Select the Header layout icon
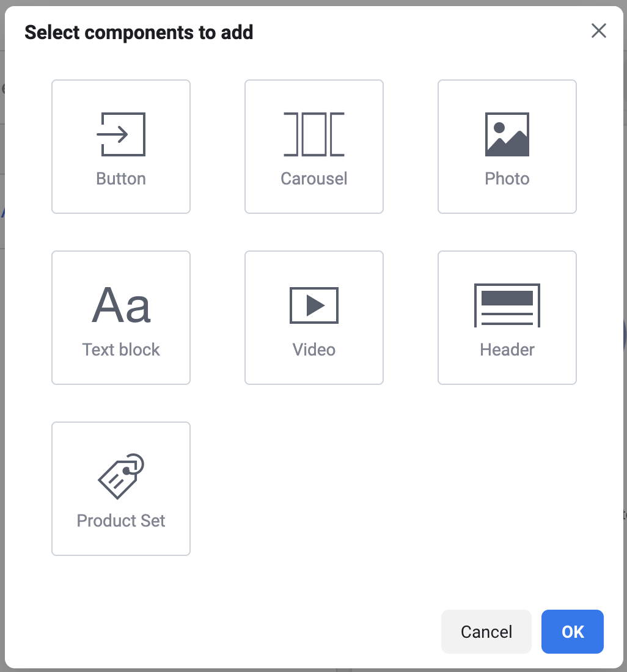The height and width of the screenshot is (672, 627). (x=507, y=305)
